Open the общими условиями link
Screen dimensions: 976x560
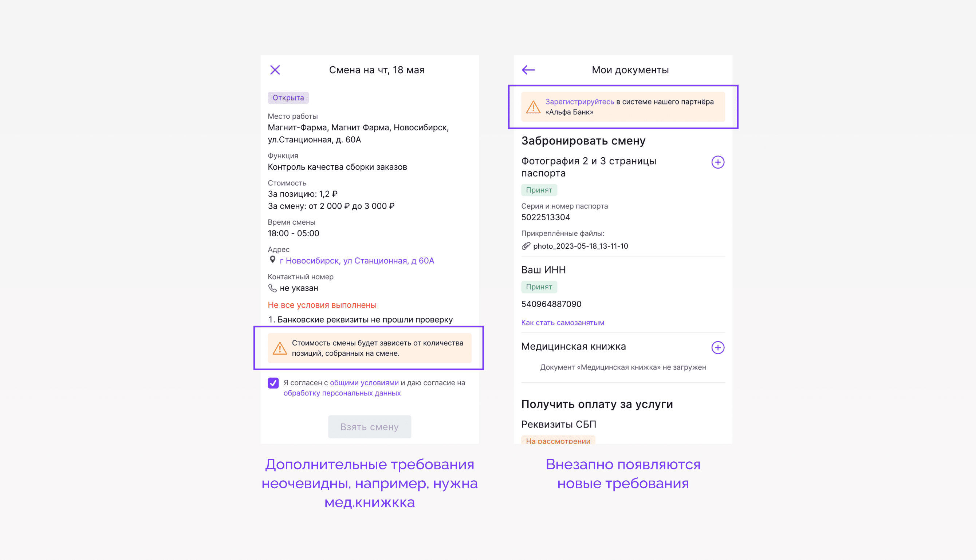(x=364, y=383)
